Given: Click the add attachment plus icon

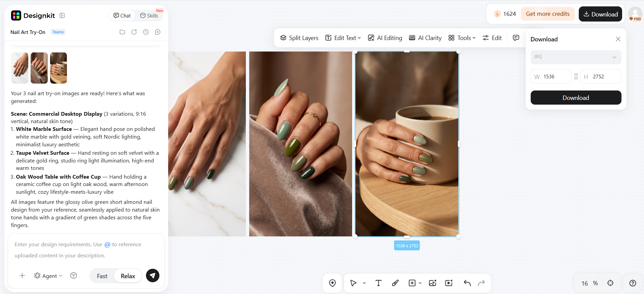Looking at the screenshot, I should 22,276.
